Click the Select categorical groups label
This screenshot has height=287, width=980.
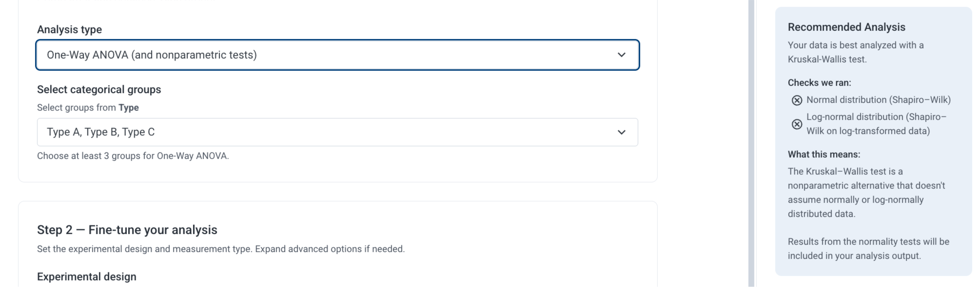pyautogui.click(x=99, y=89)
